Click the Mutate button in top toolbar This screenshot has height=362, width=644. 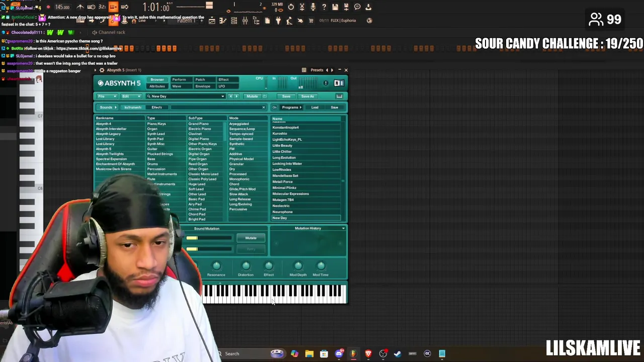pos(252,96)
